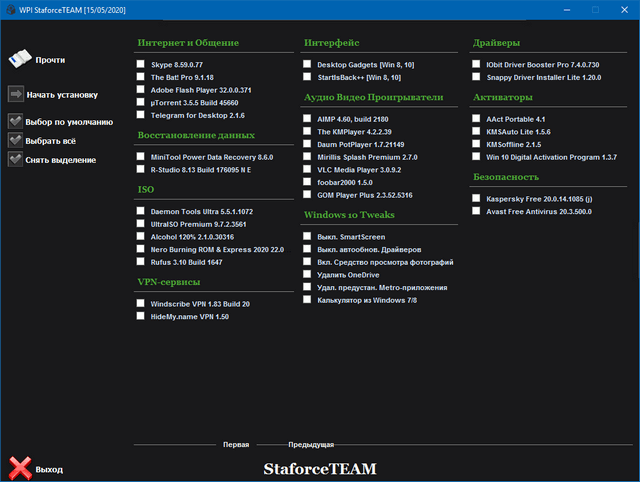The image size is (640, 482).
Task: Select µTorrent 3.5.5 Build 45660 checkbox
Action: pos(140,102)
